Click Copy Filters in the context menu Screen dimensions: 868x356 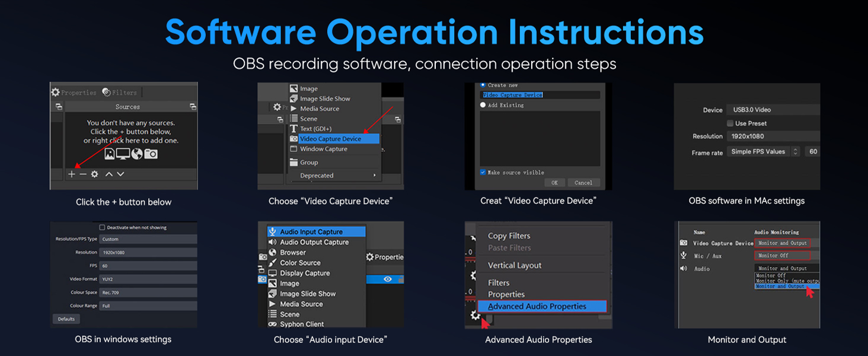tap(509, 236)
